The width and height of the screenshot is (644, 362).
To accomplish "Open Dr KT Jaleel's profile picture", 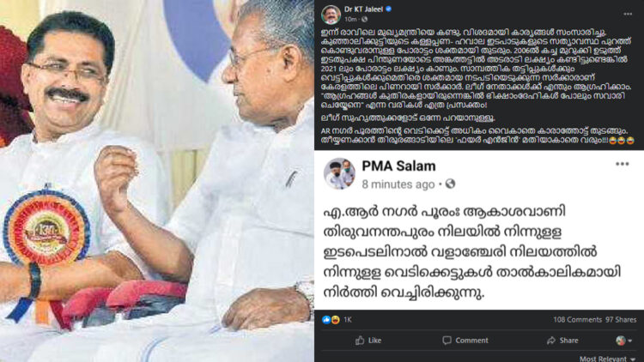I will [x=331, y=15].
